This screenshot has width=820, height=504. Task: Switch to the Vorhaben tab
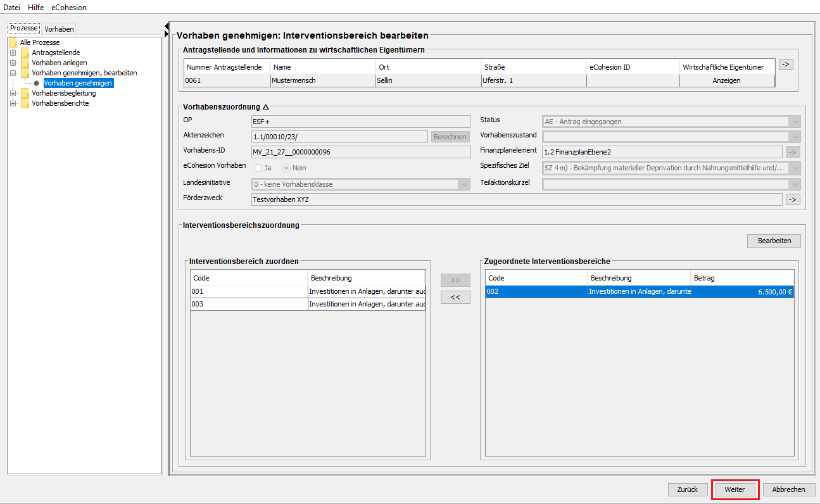(x=59, y=29)
